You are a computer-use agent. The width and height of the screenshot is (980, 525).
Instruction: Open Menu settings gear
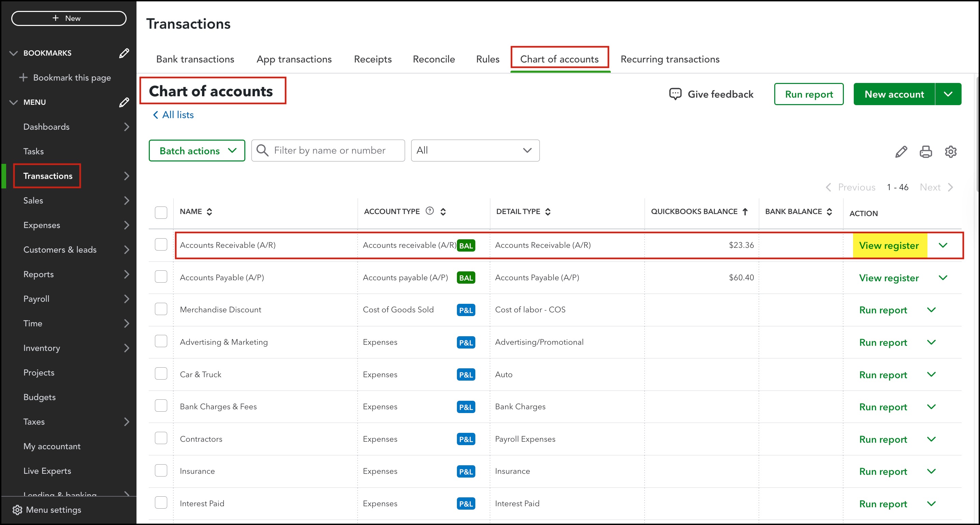[x=17, y=510]
